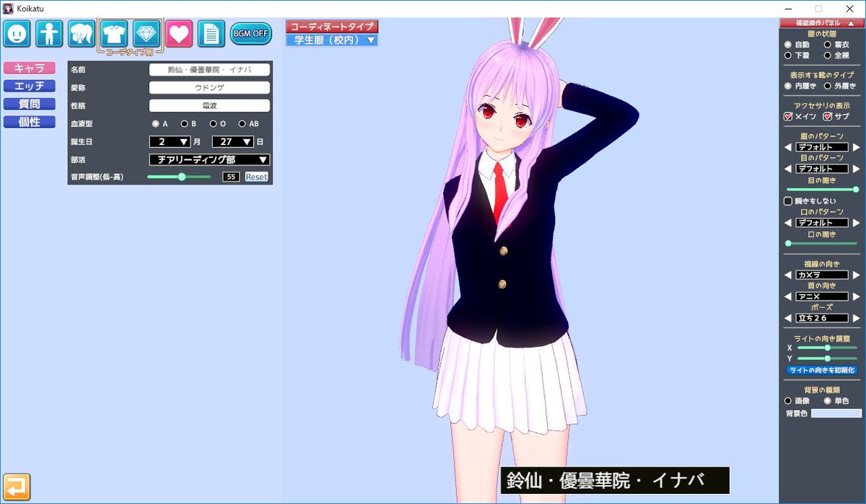The width and height of the screenshot is (866, 504).
Task: Select blood type A radio button
Action: click(x=155, y=123)
